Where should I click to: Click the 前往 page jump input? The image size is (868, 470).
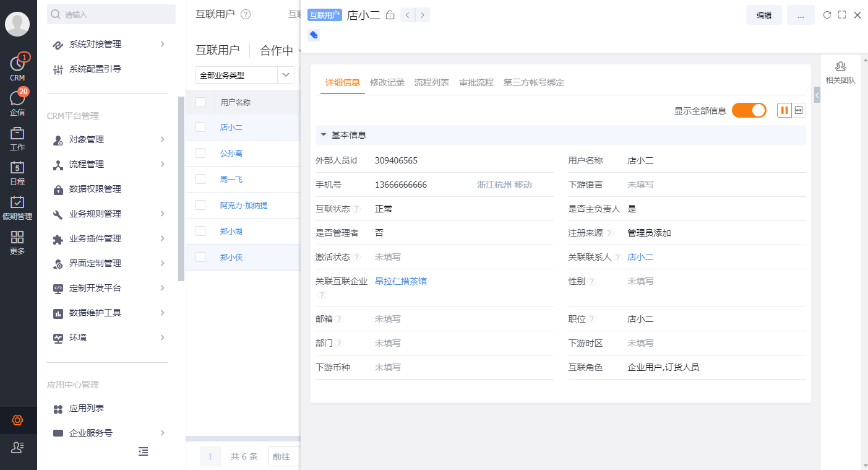pyautogui.click(x=285, y=456)
